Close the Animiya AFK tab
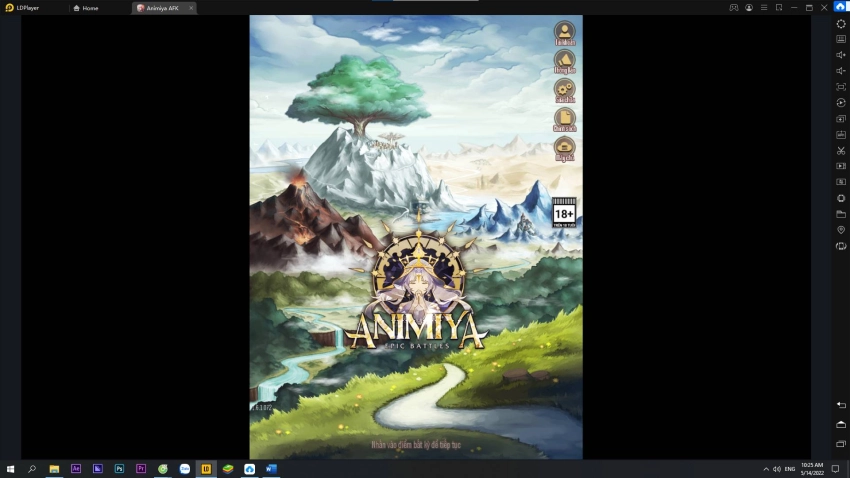Viewport: 850px width, 478px height. coord(191,8)
